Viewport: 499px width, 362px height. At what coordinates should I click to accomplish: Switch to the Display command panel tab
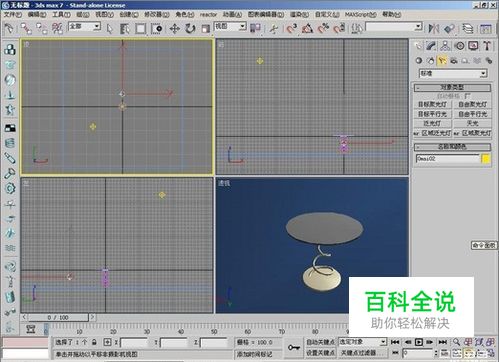click(x=473, y=46)
